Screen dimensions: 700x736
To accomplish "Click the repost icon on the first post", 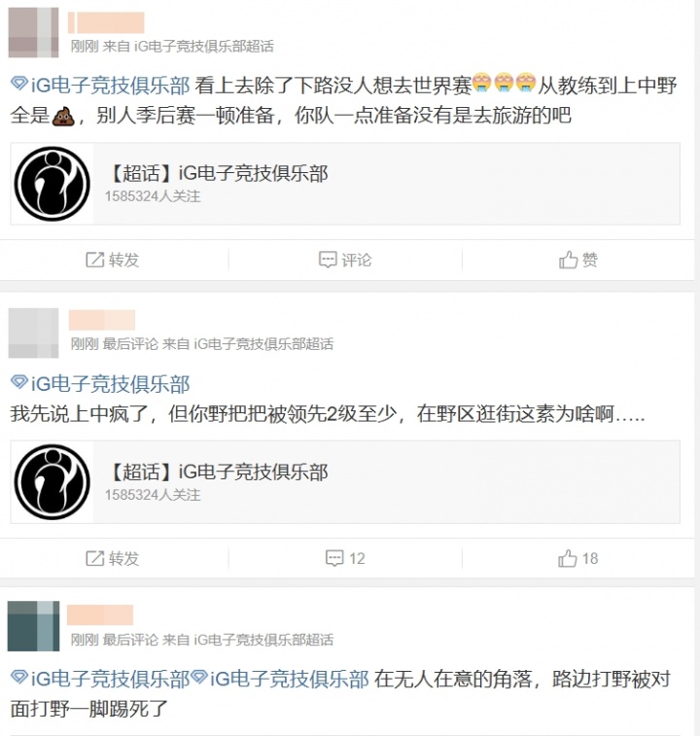I will click(94, 260).
